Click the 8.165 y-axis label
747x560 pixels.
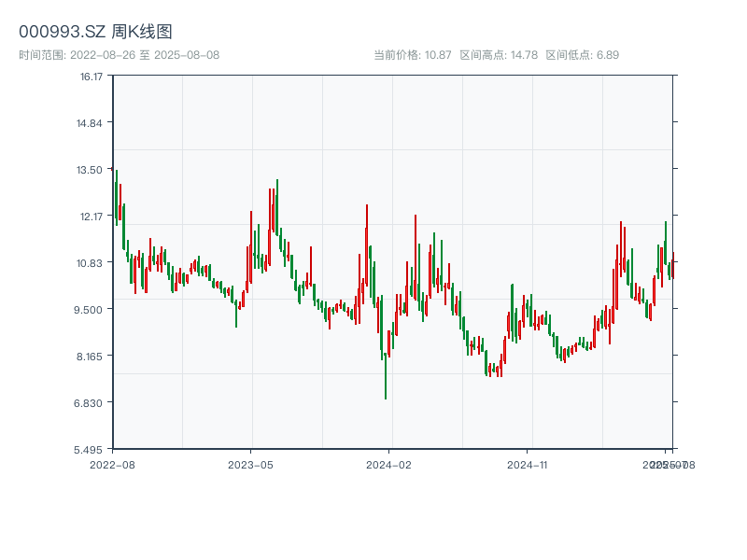pyautogui.click(x=91, y=356)
